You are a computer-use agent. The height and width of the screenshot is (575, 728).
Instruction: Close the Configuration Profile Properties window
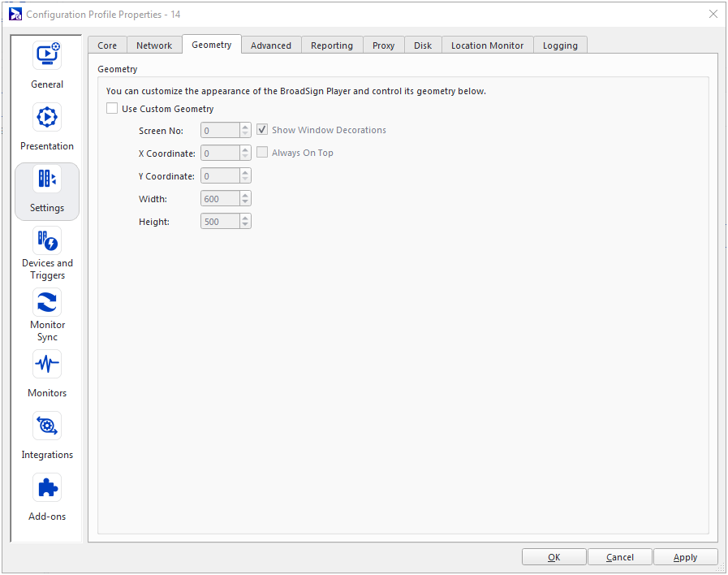tap(713, 14)
